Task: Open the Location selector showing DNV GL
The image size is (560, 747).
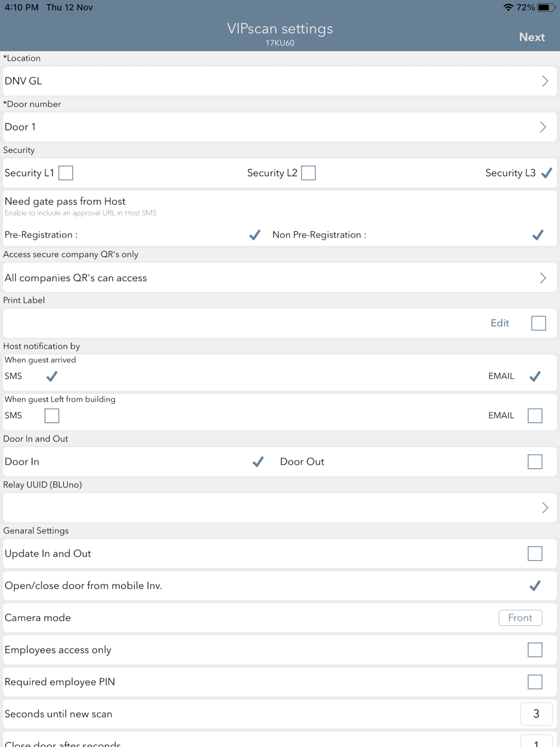Action: pyautogui.click(x=280, y=81)
